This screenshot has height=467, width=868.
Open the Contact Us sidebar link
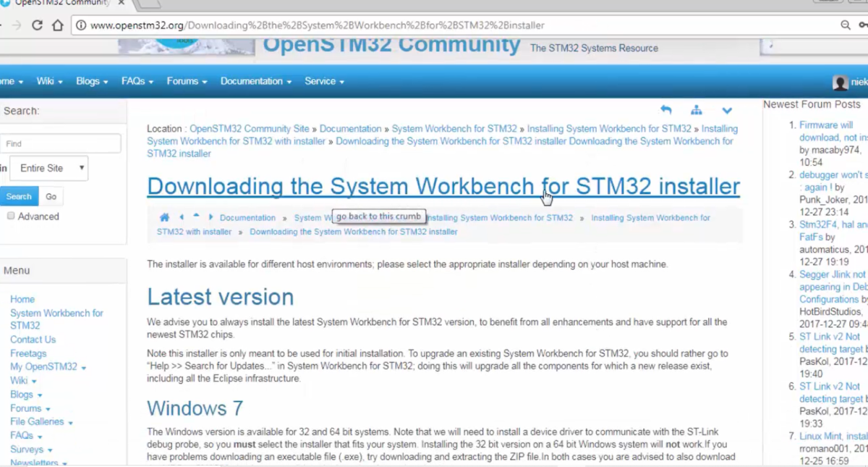(33, 340)
